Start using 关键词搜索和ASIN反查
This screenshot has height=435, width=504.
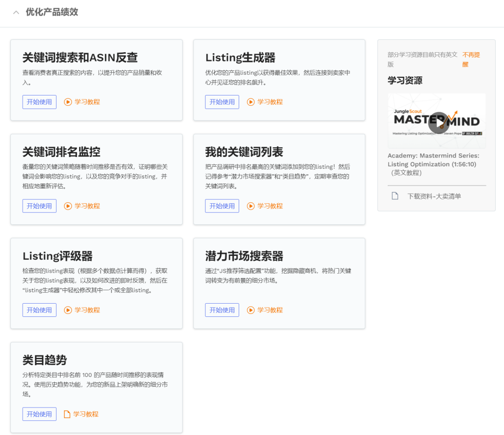(x=39, y=102)
